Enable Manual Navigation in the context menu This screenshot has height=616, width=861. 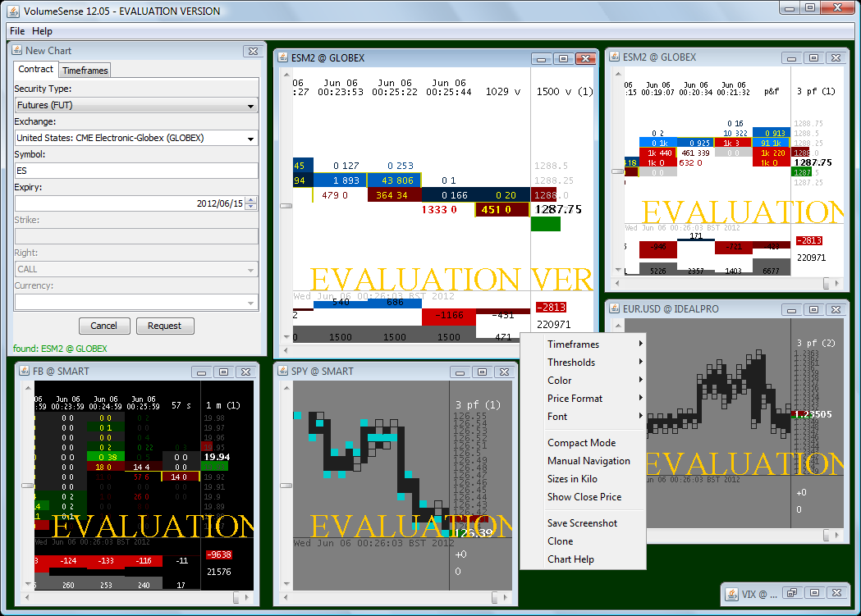point(589,461)
